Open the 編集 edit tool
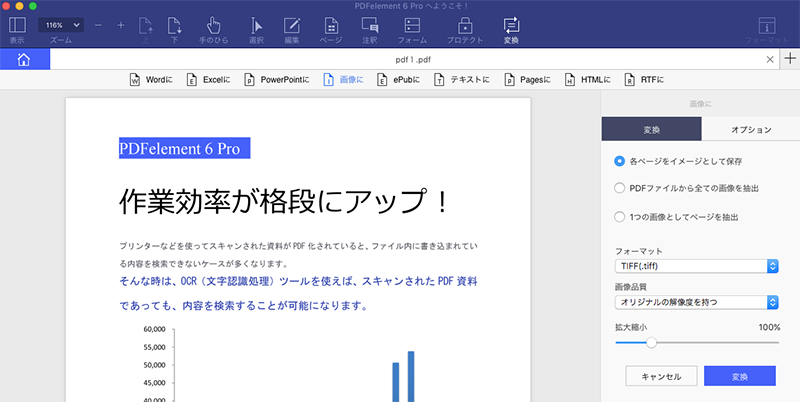This screenshot has height=402, width=800. 291,26
